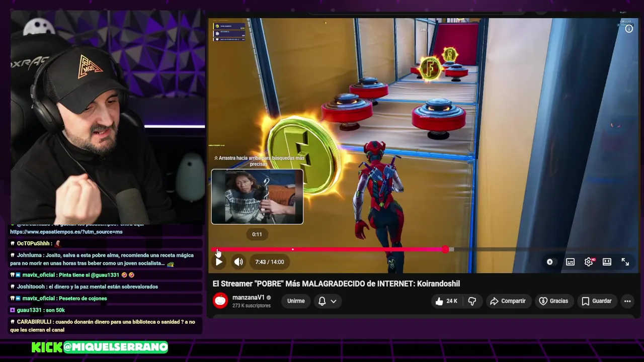Click the progress bar scrubber handle
The height and width of the screenshot is (362, 644).
tap(446, 249)
